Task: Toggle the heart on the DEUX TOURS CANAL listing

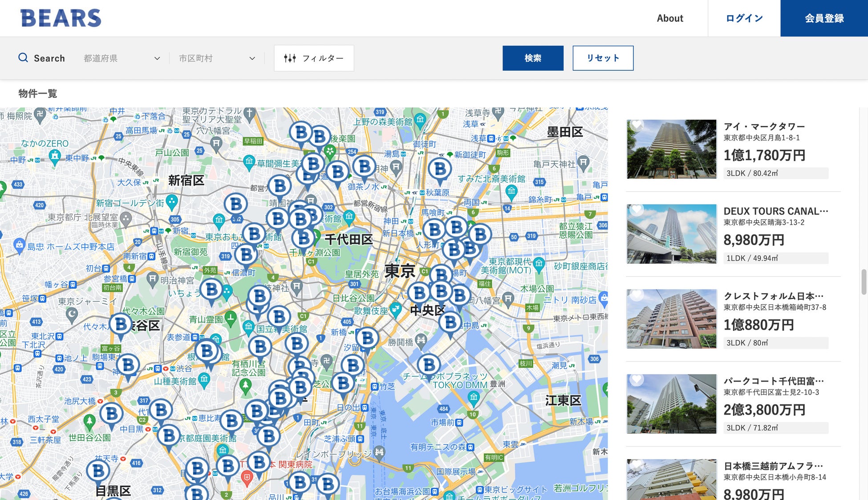Action: (x=637, y=210)
